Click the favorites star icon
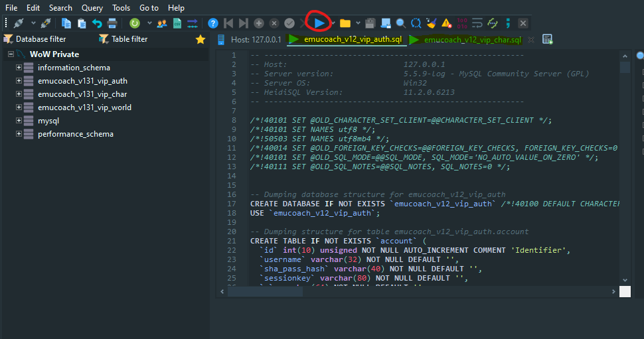This screenshot has width=644, height=339. (x=201, y=39)
